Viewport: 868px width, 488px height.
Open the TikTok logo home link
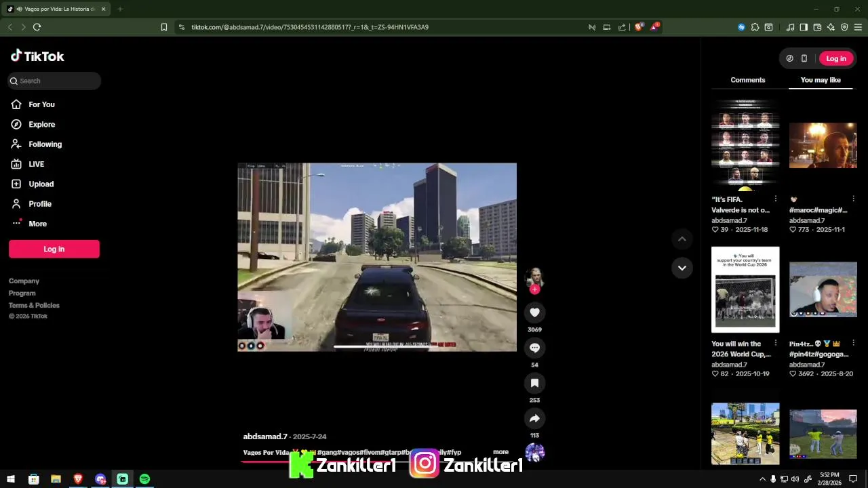(37, 56)
